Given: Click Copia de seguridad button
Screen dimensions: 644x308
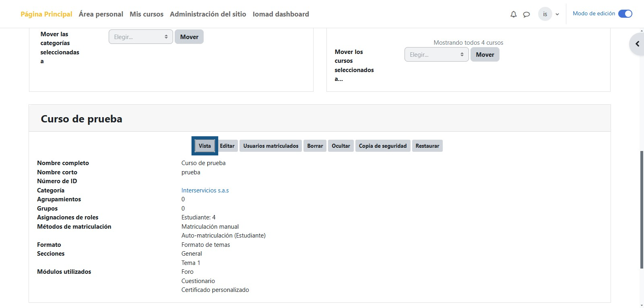Looking at the screenshot, I should 382,146.
